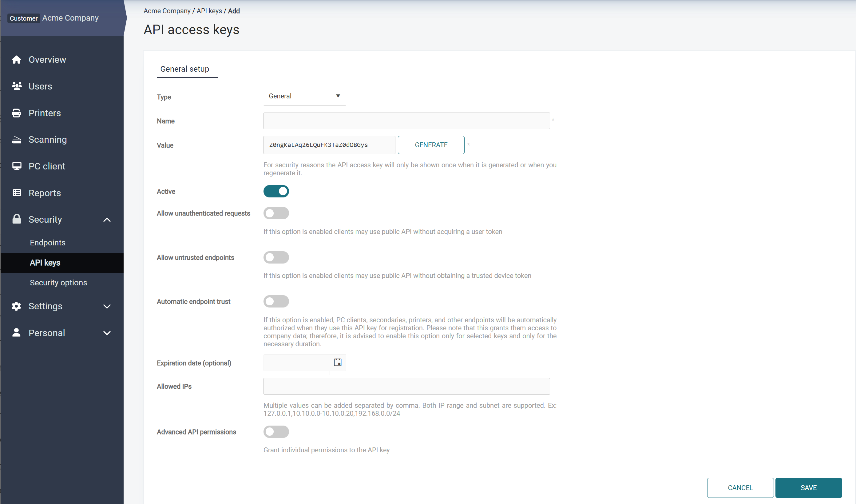Collapse the Security section
856x504 pixels.
pyautogui.click(x=107, y=219)
